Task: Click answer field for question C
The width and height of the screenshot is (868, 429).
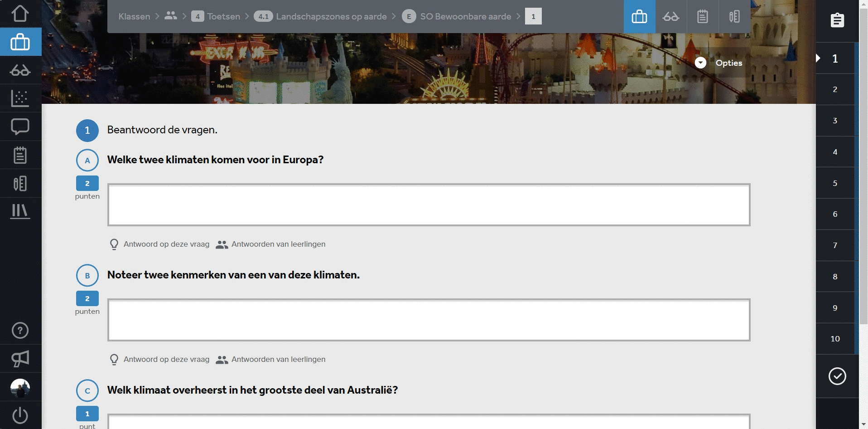Action: (429, 421)
